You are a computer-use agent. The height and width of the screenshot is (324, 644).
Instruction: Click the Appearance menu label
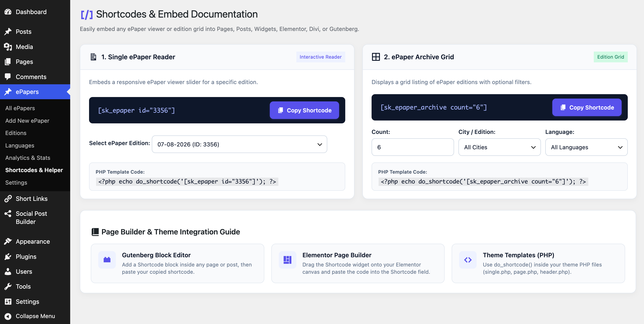(x=33, y=241)
